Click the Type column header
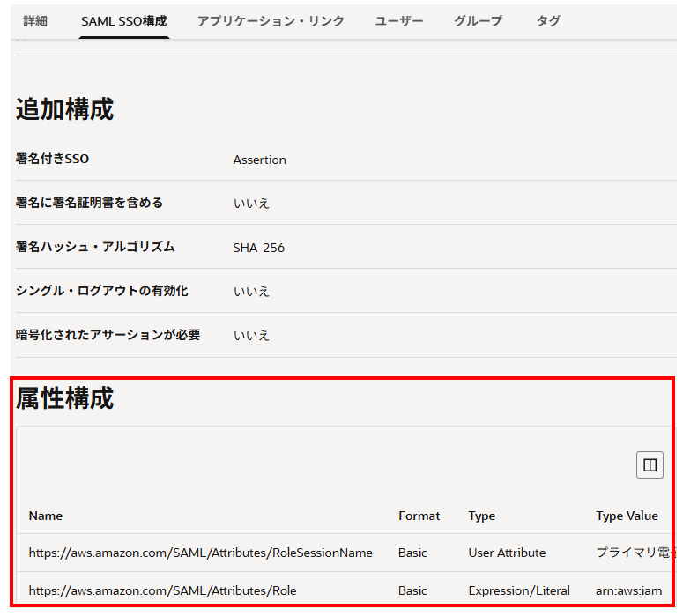This screenshot has width=683, height=616. click(481, 516)
